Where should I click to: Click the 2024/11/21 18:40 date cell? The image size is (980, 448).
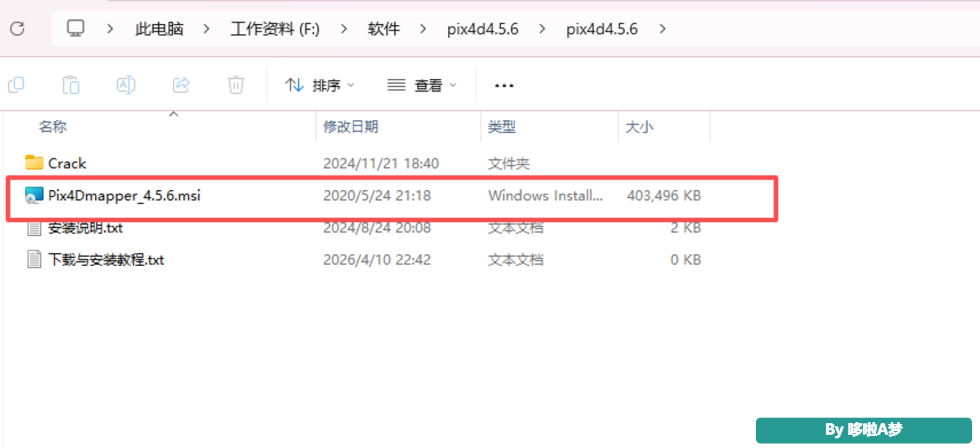(381, 163)
